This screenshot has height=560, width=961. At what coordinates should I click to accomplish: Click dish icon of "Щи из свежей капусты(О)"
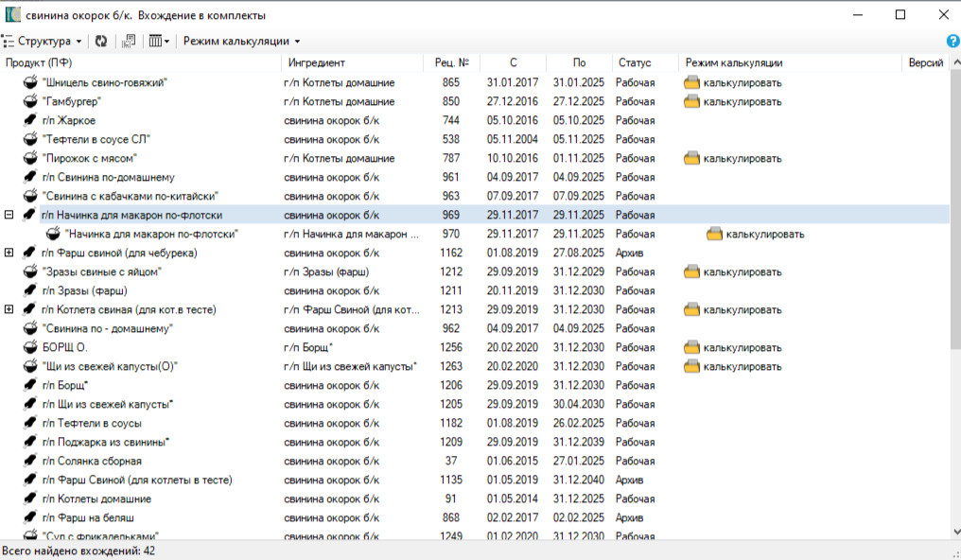coord(30,366)
